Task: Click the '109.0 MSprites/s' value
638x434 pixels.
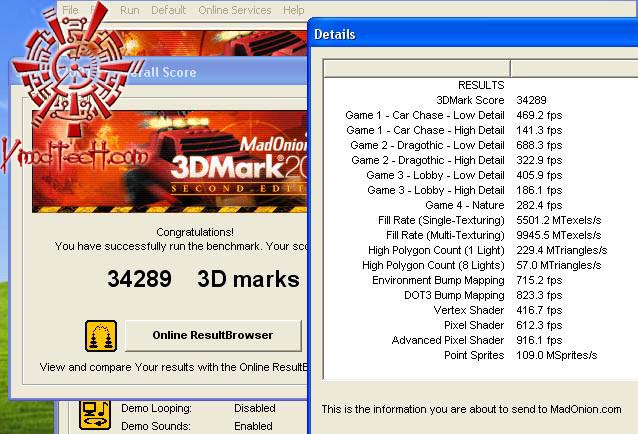Action: click(557, 355)
